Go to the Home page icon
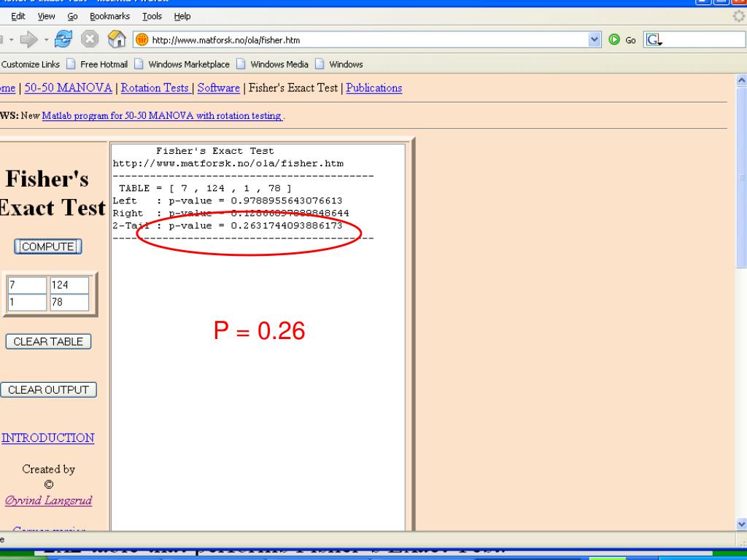The width and height of the screenshot is (747, 560). (117, 39)
